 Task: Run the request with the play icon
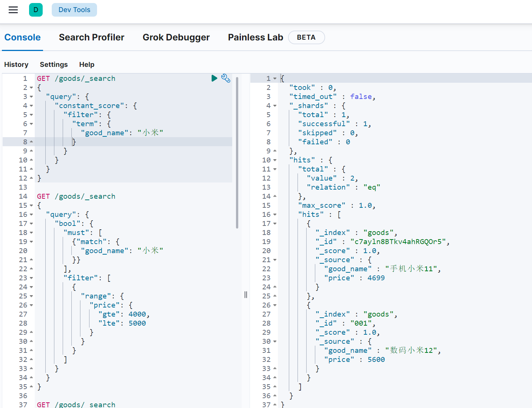[214, 78]
